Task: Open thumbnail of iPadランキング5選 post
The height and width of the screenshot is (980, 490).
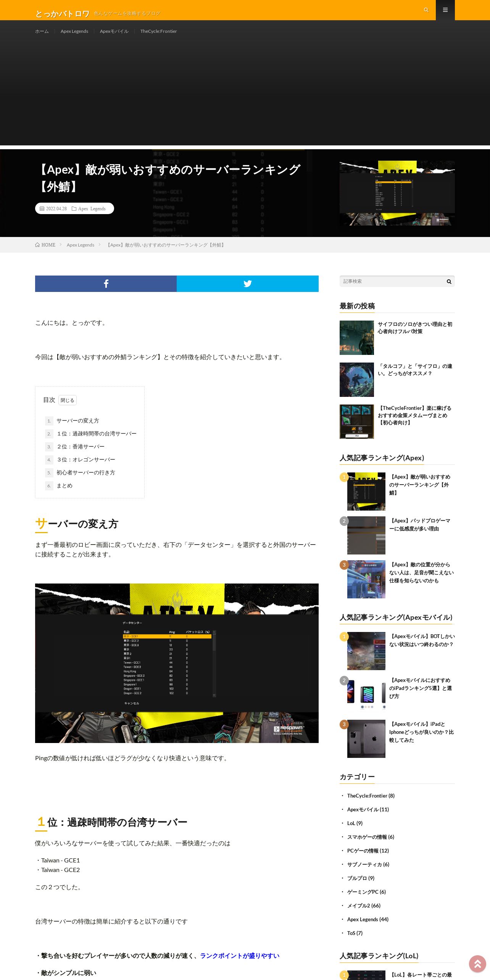Action: coord(366,695)
